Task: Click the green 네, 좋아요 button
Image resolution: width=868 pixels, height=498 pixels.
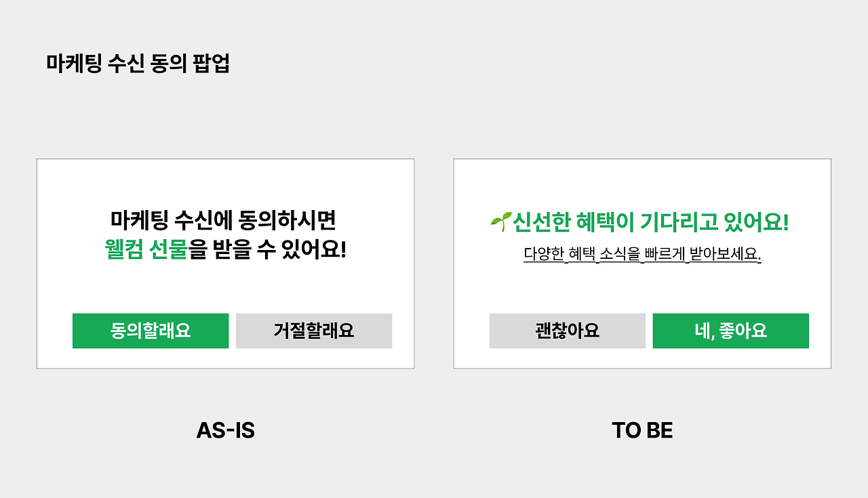Action: (x=730, y=331)
